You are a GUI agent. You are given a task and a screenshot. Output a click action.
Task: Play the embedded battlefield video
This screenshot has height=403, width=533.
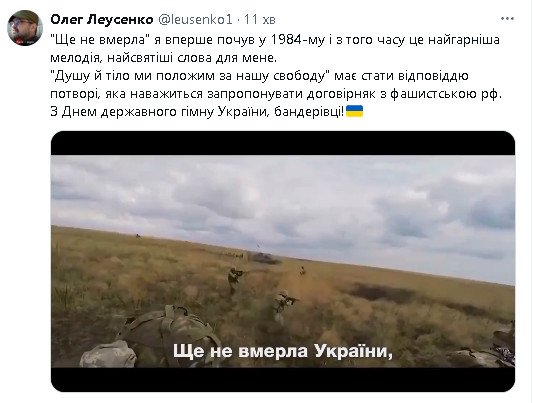283,261
